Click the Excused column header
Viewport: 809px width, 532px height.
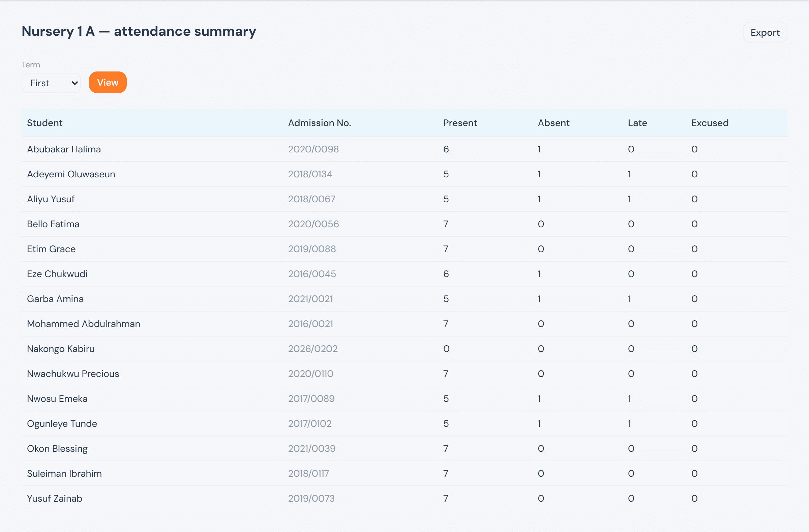pyautogui.click(x=710, y=123)
